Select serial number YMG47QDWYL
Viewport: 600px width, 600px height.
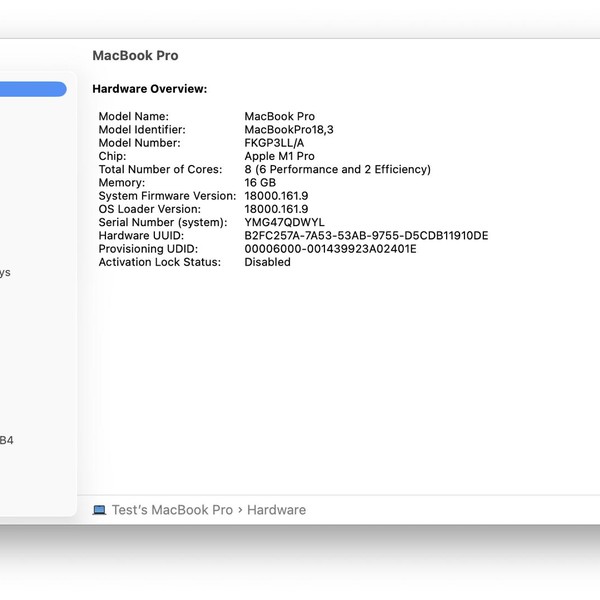[x=284, y=222]
